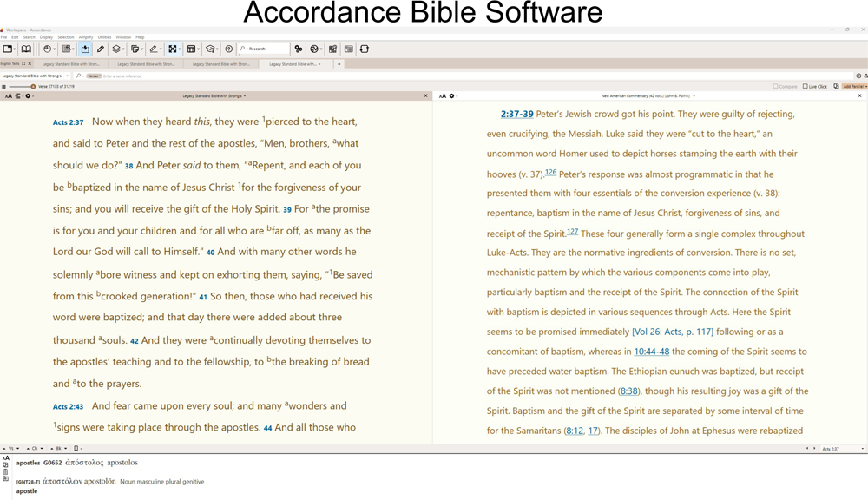This screenshot has height=500, width=868.
Task: Open the Utilities menu
Action: (x=105, y=37)
